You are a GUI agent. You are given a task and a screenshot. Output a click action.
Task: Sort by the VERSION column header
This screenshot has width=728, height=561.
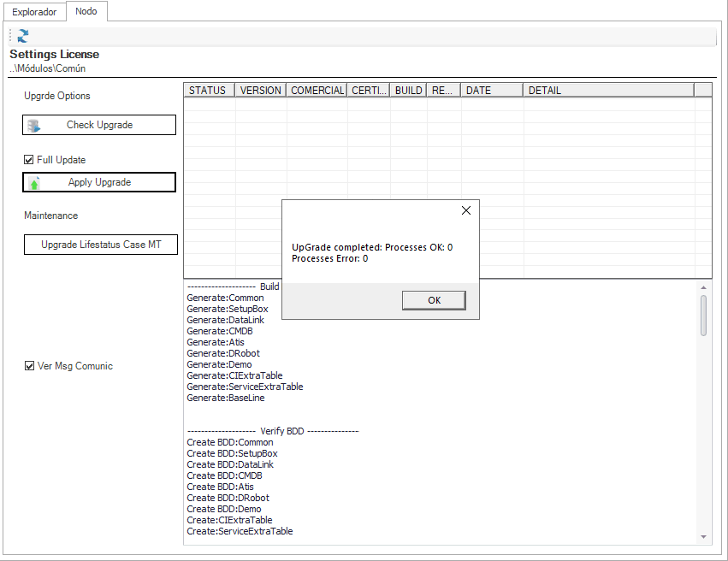pyautogui.click(x=260, y=90)
